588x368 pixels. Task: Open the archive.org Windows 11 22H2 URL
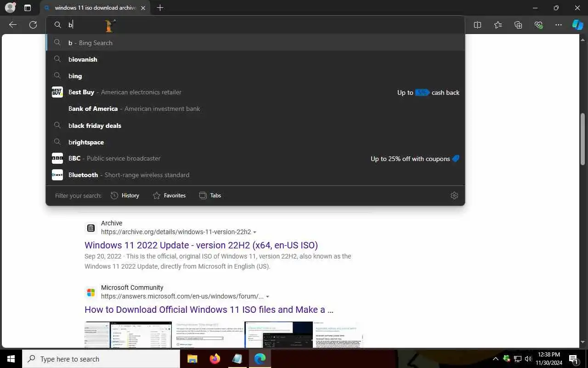click(x=176, y=232)
